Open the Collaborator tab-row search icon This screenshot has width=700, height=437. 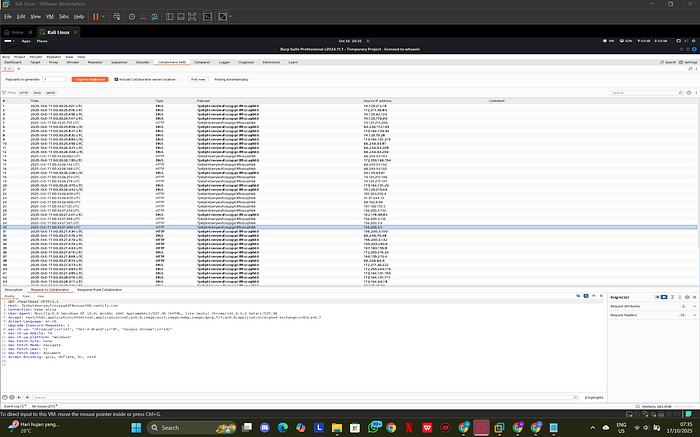(x=690, y=69)
